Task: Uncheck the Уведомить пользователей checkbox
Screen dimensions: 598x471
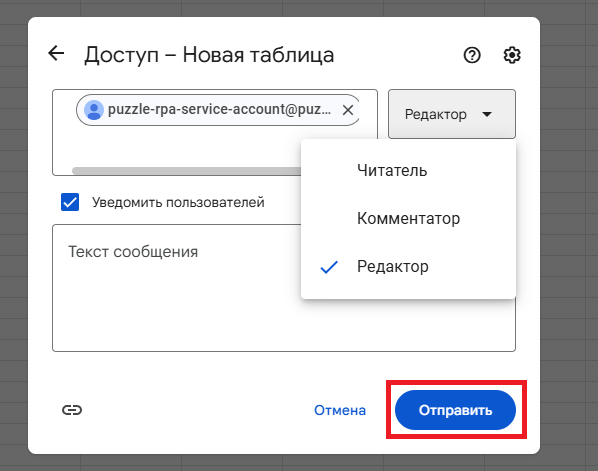Action: [x=70, y=202]
